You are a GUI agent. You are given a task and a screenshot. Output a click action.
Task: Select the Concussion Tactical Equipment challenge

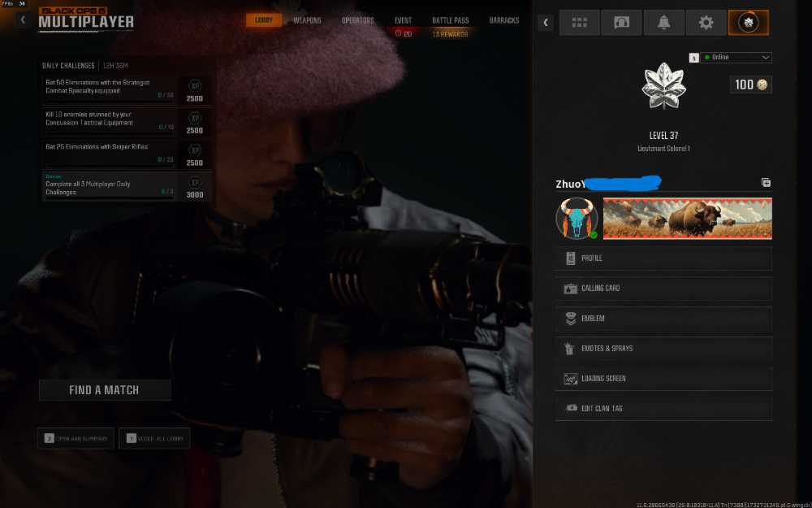point(127,121)
